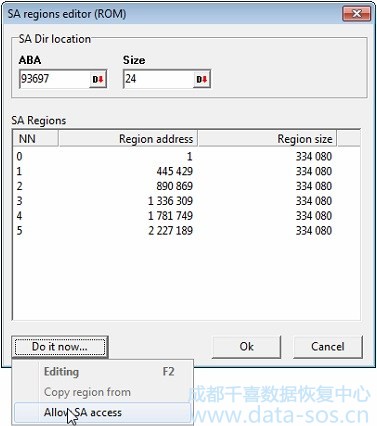Click region size of row 3
Image resolution: width=377 pixels, height=426 pixels.
(x=314, y=201)
